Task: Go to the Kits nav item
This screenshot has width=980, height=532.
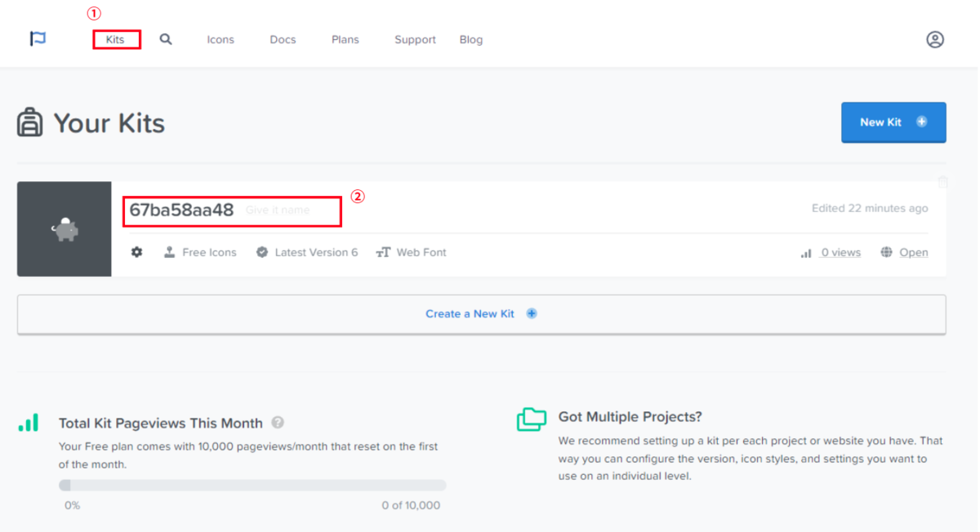Action: [115, 39]
